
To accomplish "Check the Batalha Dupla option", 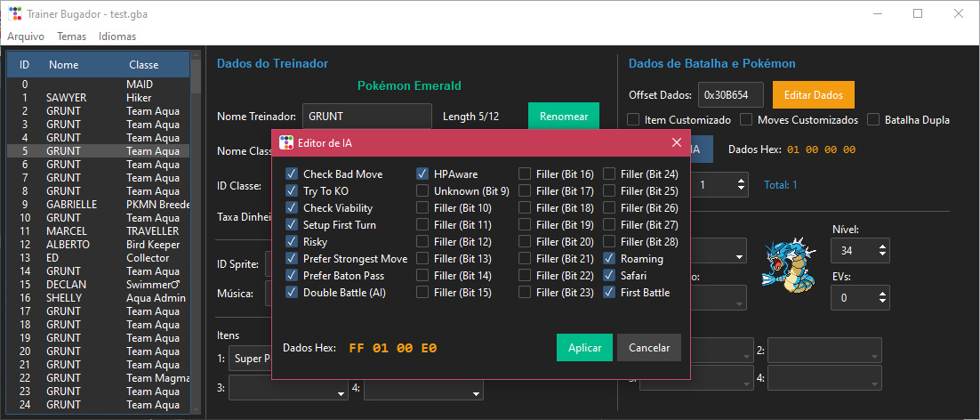I will click(874, 119).
